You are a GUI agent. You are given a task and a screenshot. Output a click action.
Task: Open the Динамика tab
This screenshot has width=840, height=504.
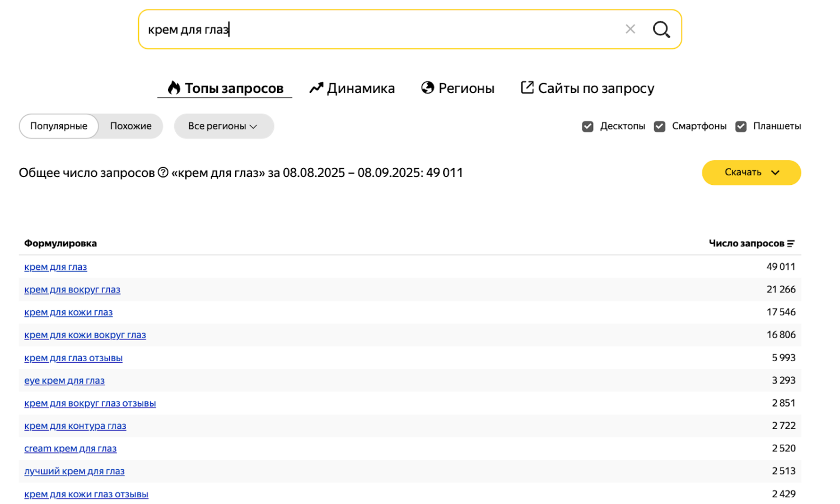(360, 88)
